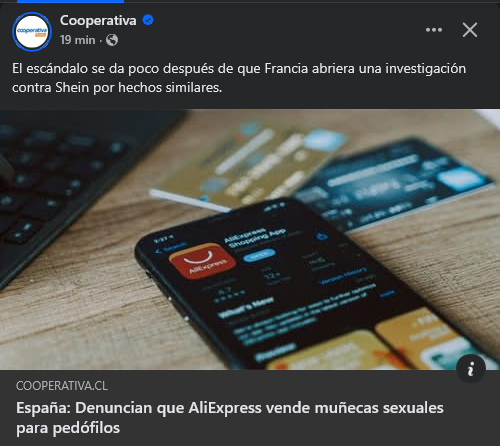Click the blue verified badge
The width and height of the screenshot is (500, 446).
tap(148, 20)
